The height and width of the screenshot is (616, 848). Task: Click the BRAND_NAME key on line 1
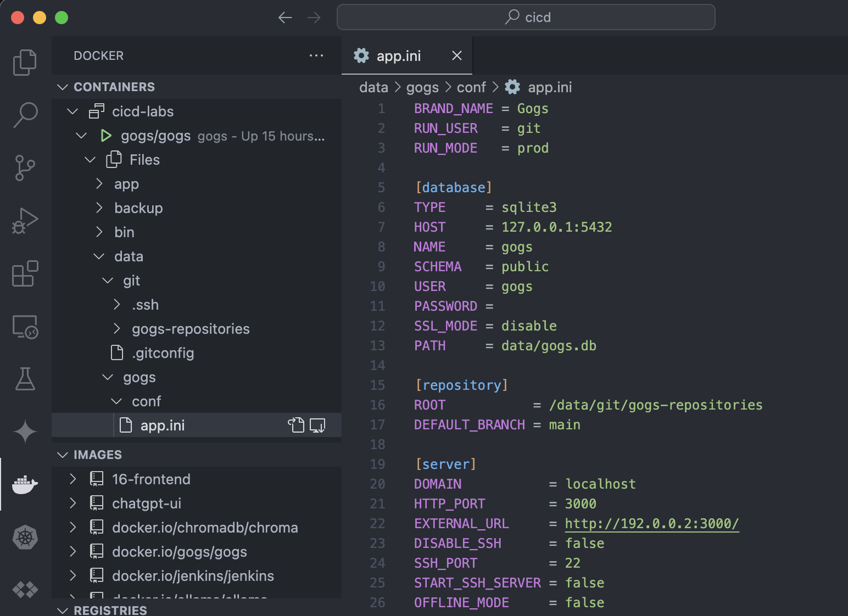click(454, 108)
